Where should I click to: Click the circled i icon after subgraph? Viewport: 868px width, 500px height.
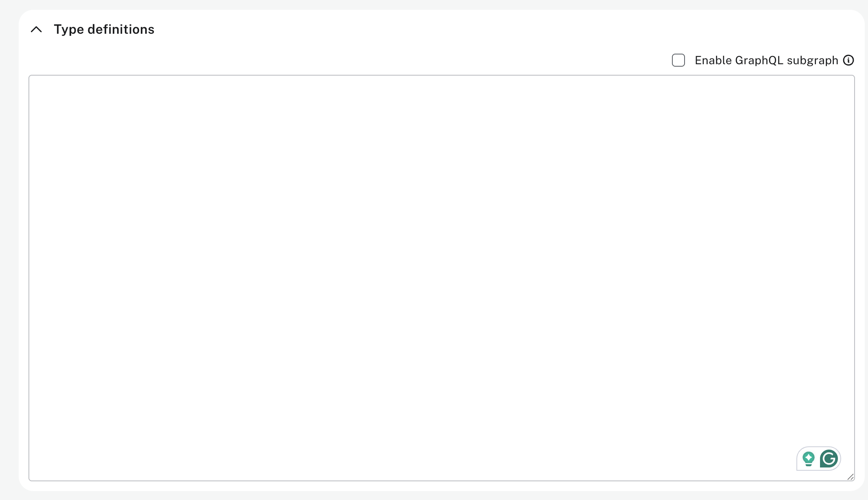tap(848, 60)
